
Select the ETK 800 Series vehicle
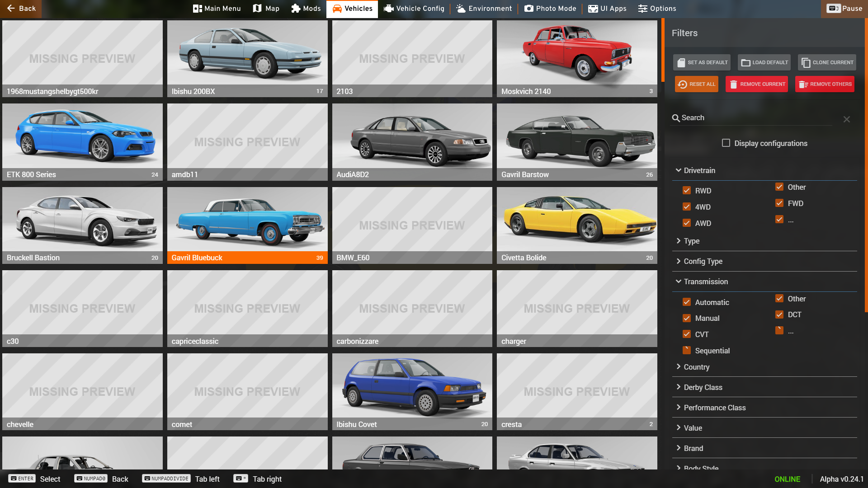pos(82,142)
